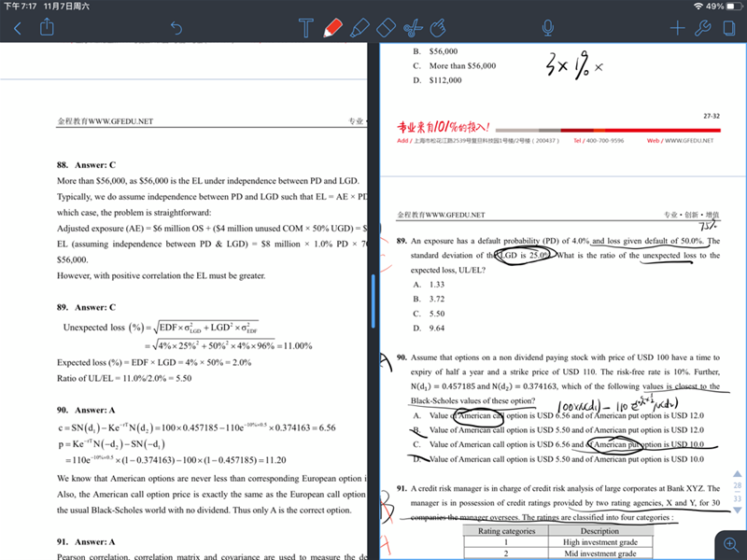Open the plus insert menu
This screenshot has width=747, height=560.
[x=678, y=28]
